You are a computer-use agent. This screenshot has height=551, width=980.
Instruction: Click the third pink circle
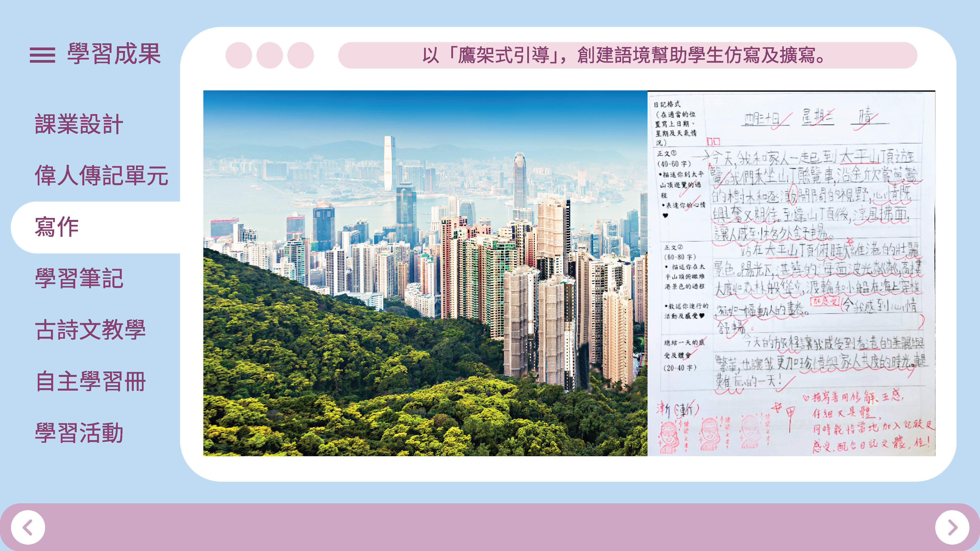click(300, 55)
